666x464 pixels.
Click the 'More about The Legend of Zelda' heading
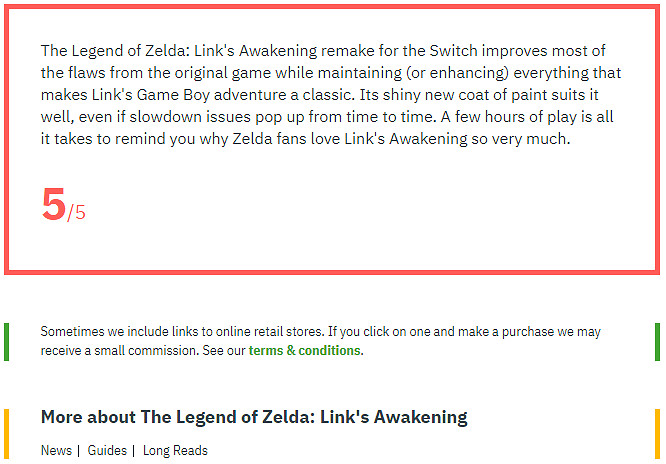tap(254, 417)
